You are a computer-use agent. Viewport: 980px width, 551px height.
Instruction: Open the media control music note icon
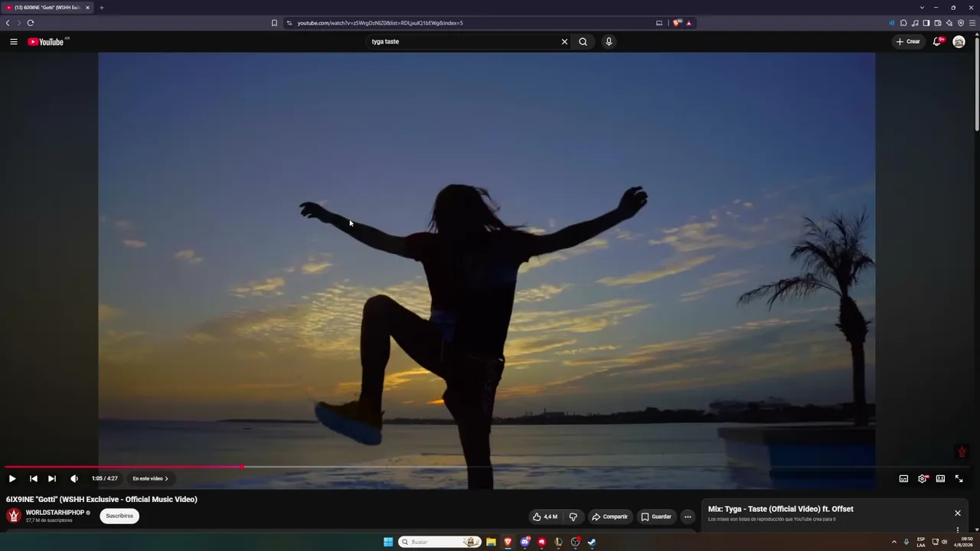(x=915, y=23)
